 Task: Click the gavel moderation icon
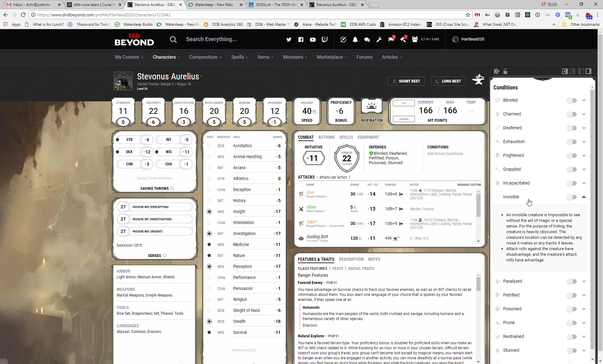click(404, 39)
